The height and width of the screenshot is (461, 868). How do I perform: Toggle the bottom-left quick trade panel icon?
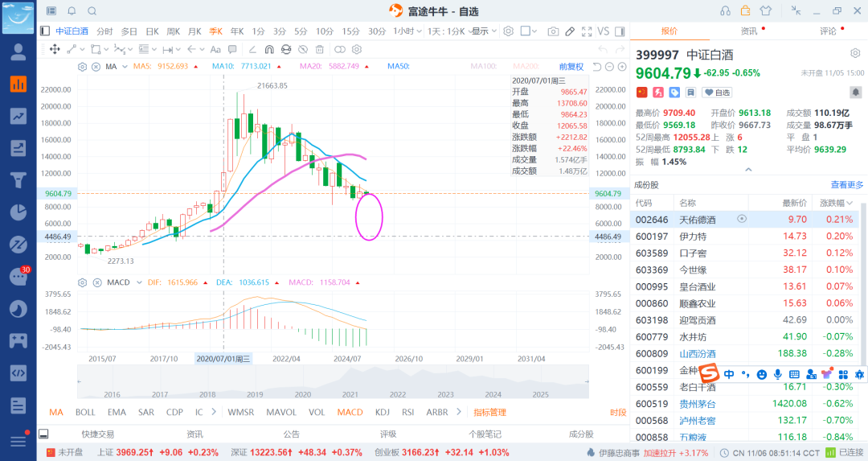pos(43,434)
